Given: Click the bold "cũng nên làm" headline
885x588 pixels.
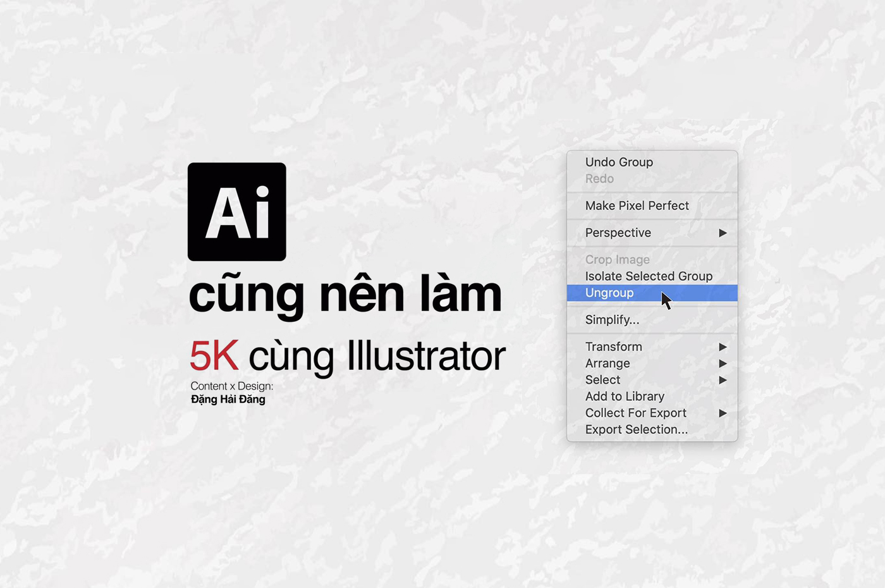Looking at the screenshot, I should click(345, 295).
